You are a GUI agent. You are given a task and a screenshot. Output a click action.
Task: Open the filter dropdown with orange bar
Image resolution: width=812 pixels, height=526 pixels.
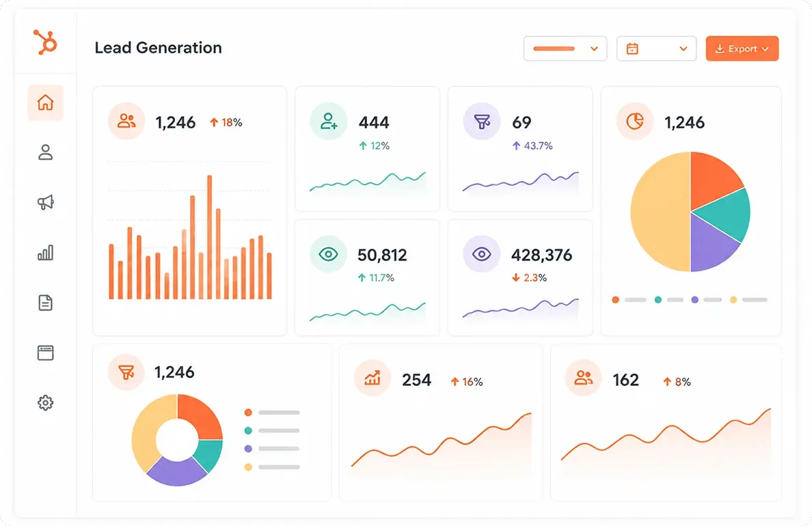pyautogui.click(x=565, y=49)
